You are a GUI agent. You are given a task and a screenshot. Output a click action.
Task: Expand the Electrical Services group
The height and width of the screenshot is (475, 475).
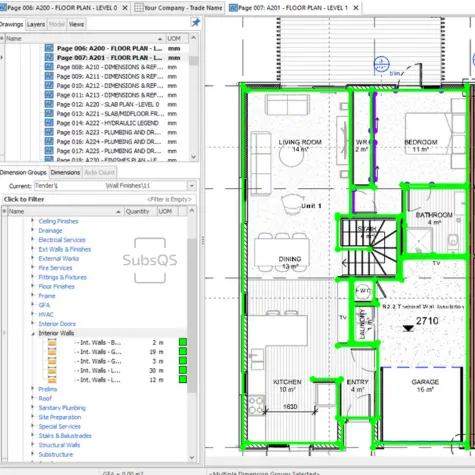pos(33,239)
